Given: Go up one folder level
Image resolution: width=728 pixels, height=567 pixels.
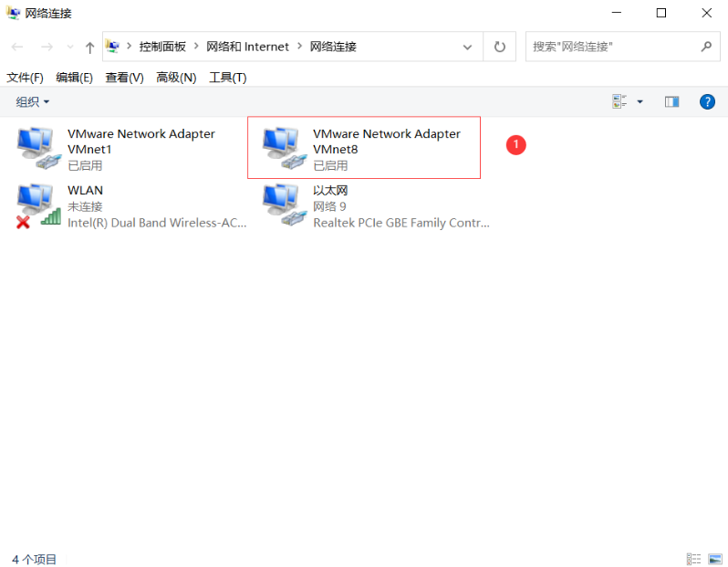Looking at the screenshot, I should coord(90,47).
